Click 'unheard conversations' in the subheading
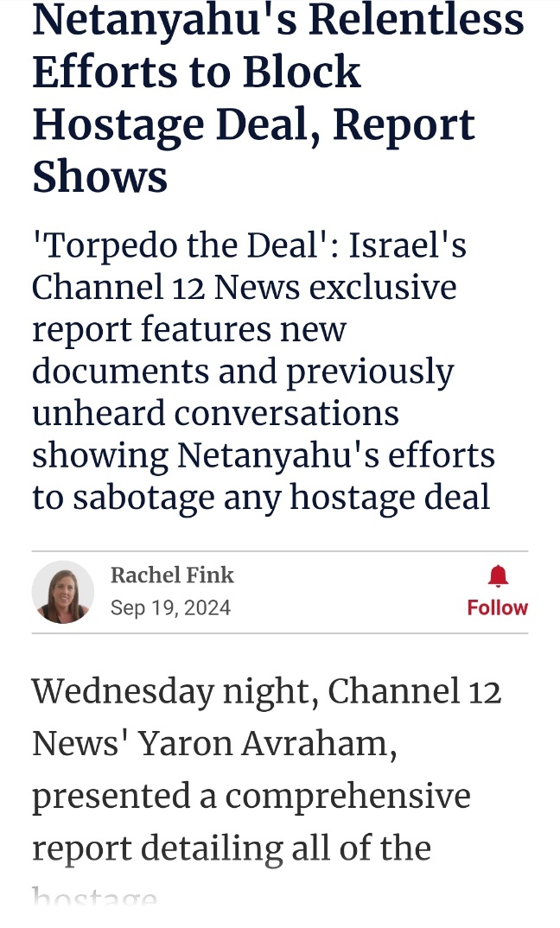The image size is (560, 928). coord(215,413)
